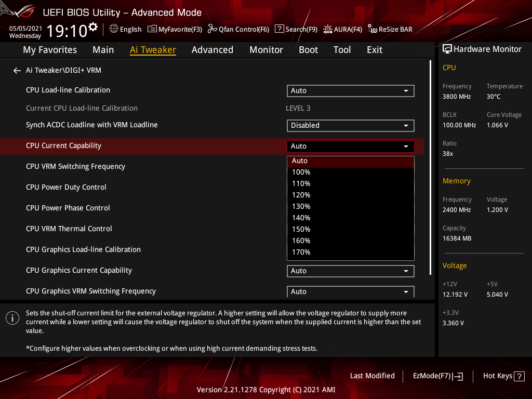Click the Hardware Monitor display icon
Image resolution: width=532 pixels, height=399 pixels.
447,49
